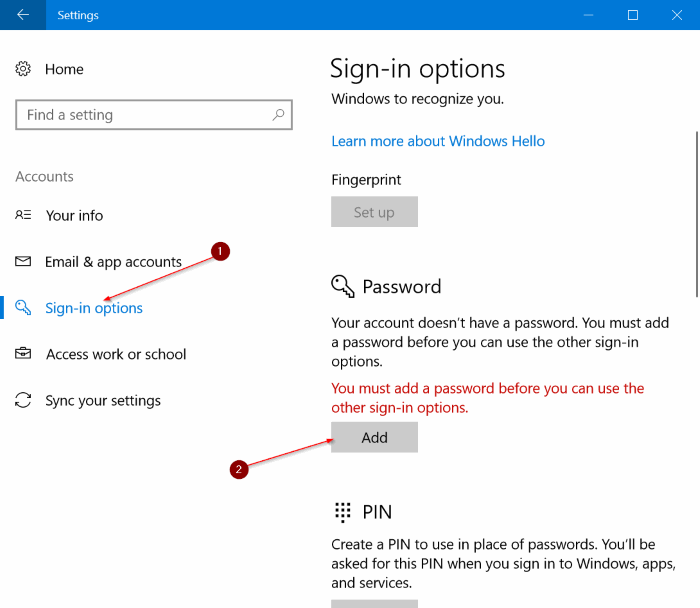Click the sync arrows icon
Screen dimensions: 700x608
[23, 400]
